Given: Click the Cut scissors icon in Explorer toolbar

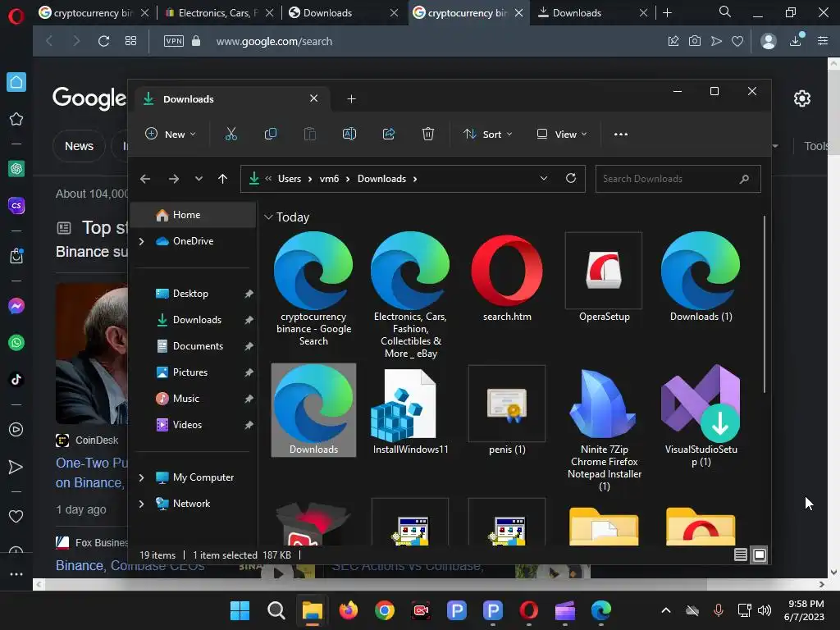Looking at the screenshot, I should click(x=231, y=134).
